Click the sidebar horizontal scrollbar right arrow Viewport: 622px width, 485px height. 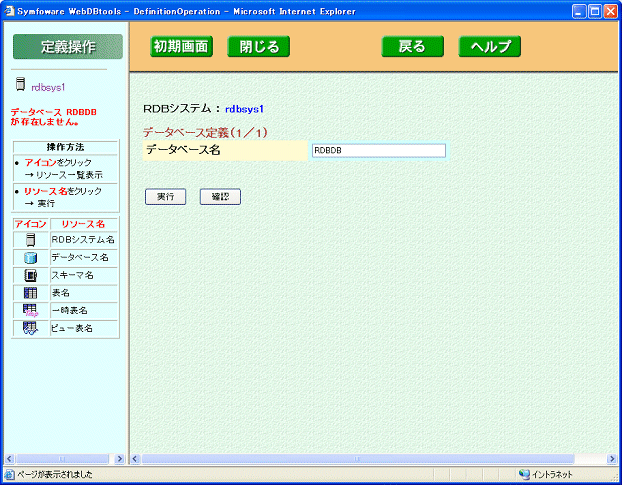point(119,459)
